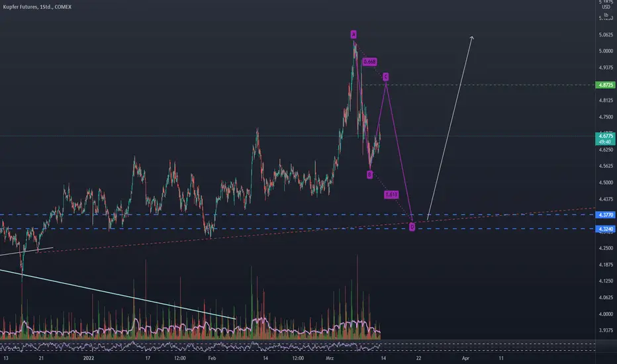This screenshot has height=364, width=617.
Task: Select the 1.613 ratio label
Action: point(391,195)
